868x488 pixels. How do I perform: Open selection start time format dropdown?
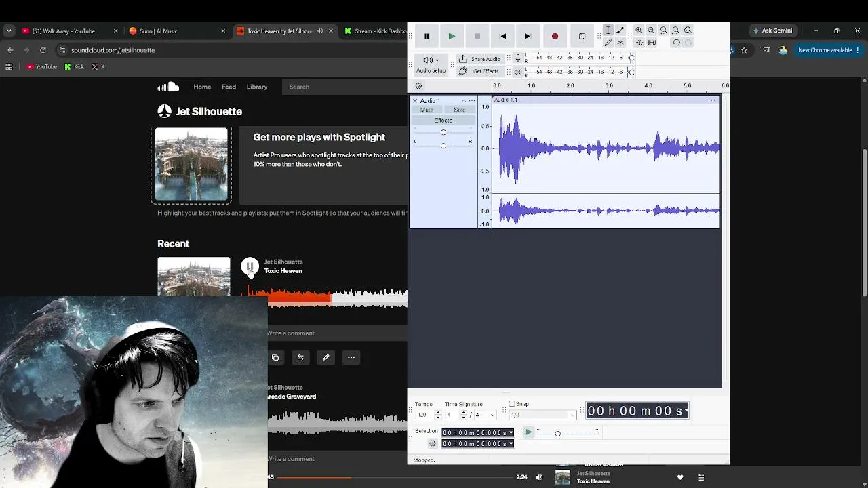coord(511,433)
